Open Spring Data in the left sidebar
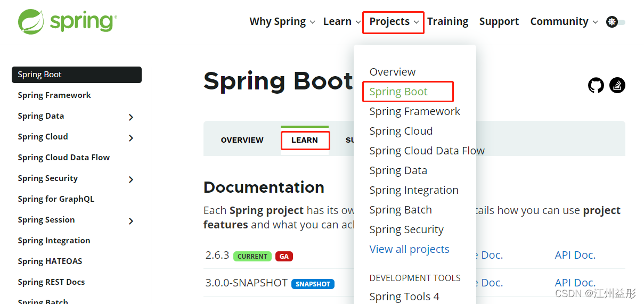This screenshot has height=304, width=644. click(41, 116)
